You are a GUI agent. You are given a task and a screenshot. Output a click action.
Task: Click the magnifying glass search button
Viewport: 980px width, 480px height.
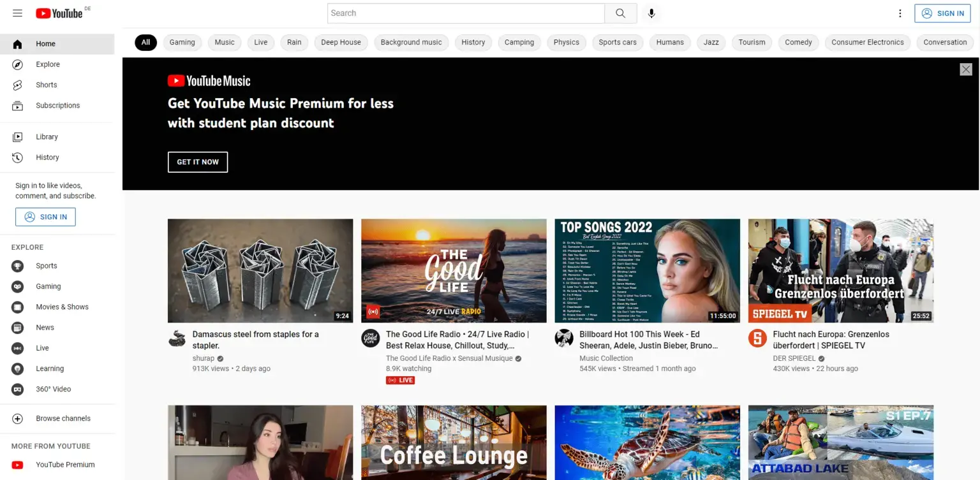[x=621, y=13]
